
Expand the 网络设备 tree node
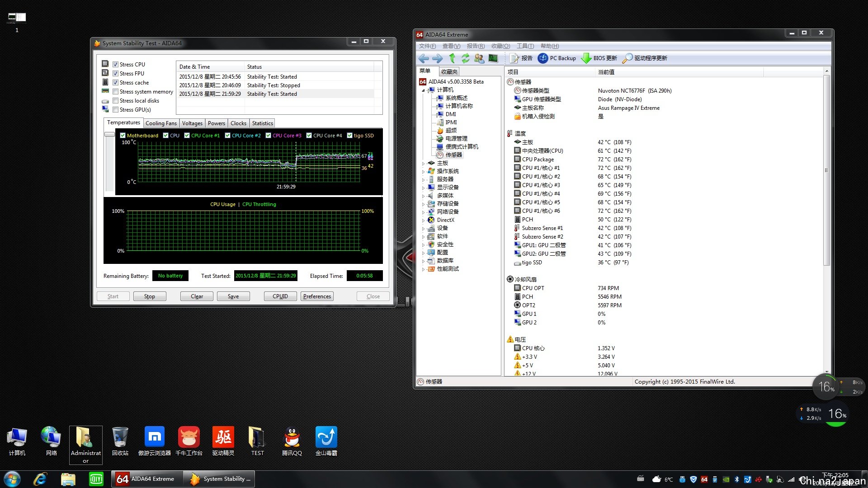424,212
